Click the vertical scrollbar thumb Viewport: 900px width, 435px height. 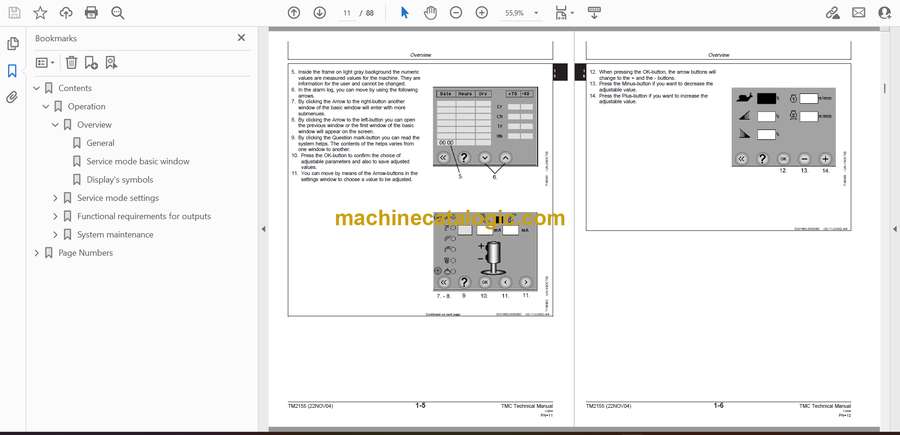[x=885, y=88]
